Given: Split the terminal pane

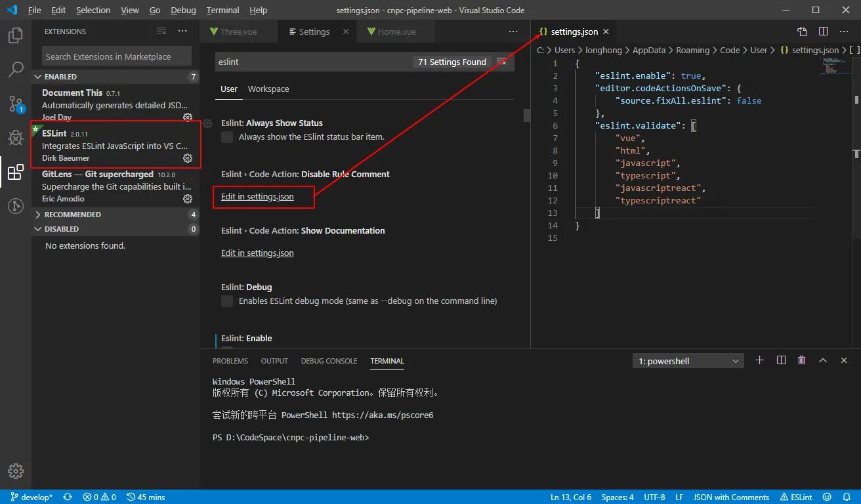Looking at the screenshot, I should click(781, 360).
